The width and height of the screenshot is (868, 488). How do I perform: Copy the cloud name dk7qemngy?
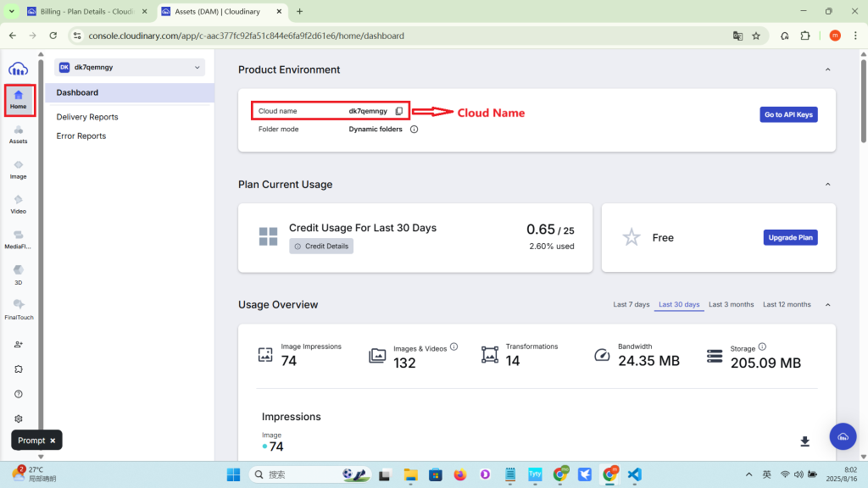click(x=399, y=111)
